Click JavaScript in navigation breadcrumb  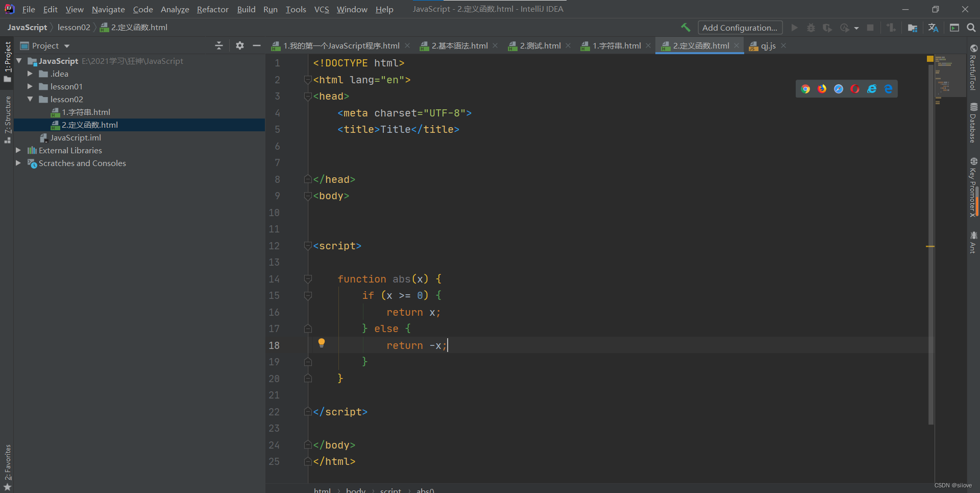27,27
